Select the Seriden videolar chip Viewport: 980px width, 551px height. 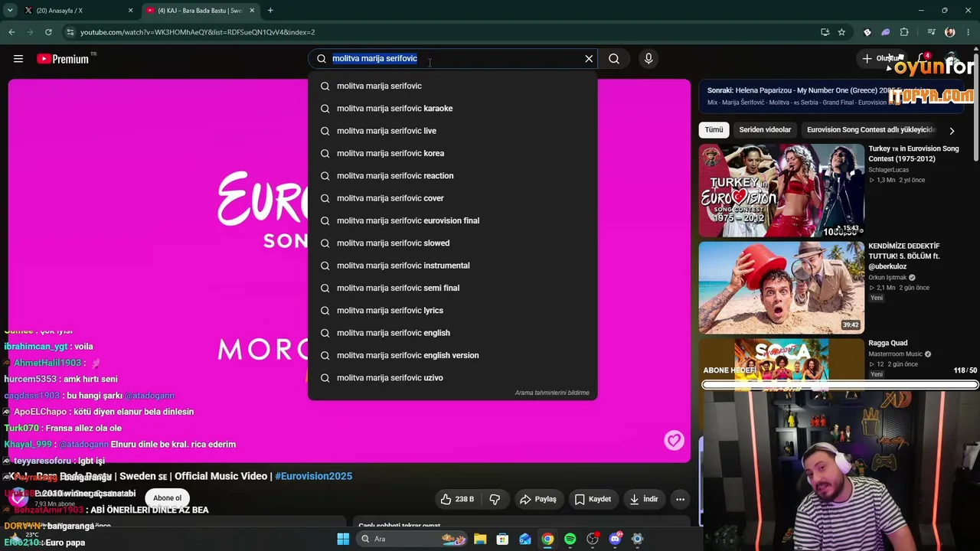click(x=765, y=130)
